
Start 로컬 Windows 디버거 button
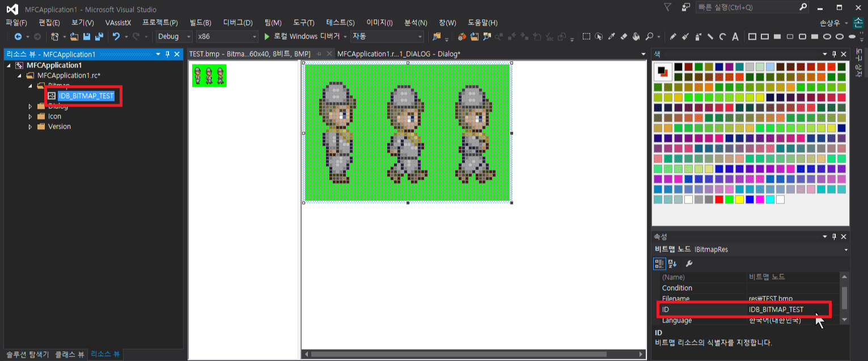tap(302, 37)
